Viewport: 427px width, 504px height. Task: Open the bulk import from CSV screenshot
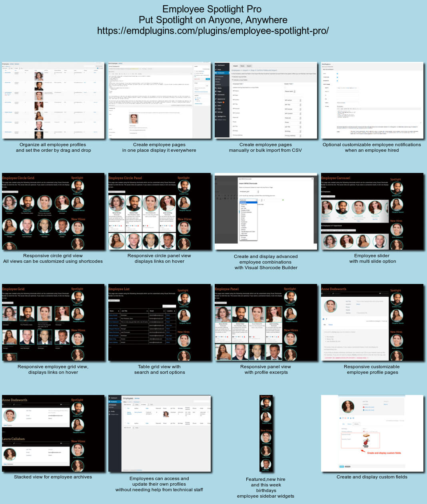266,100
